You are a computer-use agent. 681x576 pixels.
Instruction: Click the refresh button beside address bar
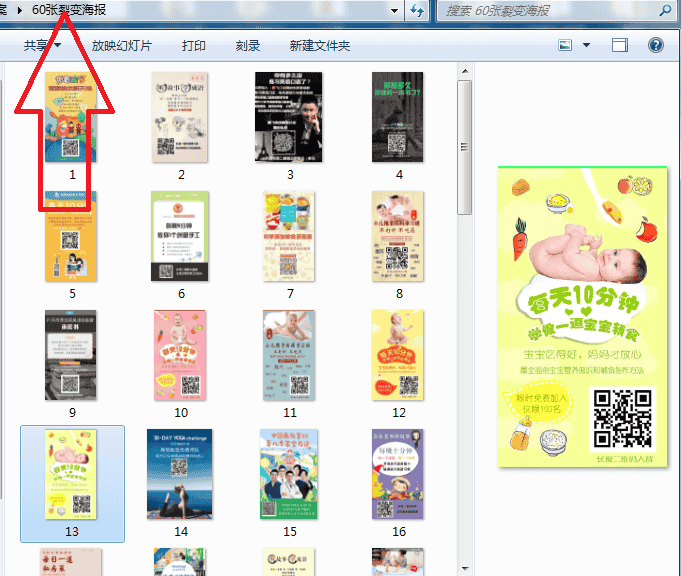[418, 11]
